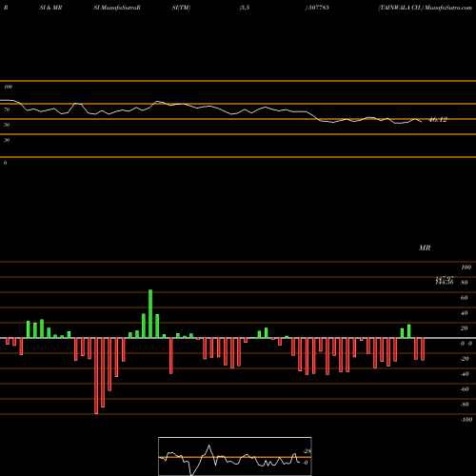
Task: Click the header text 'SI MunafaSutraR'
Action: click(x=117, y=8)
